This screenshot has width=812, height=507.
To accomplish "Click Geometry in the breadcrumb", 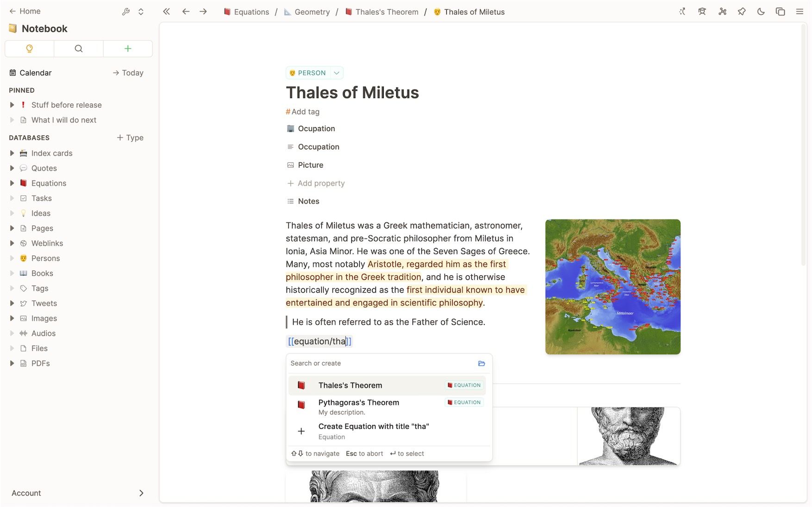I will tap(312, 12).
